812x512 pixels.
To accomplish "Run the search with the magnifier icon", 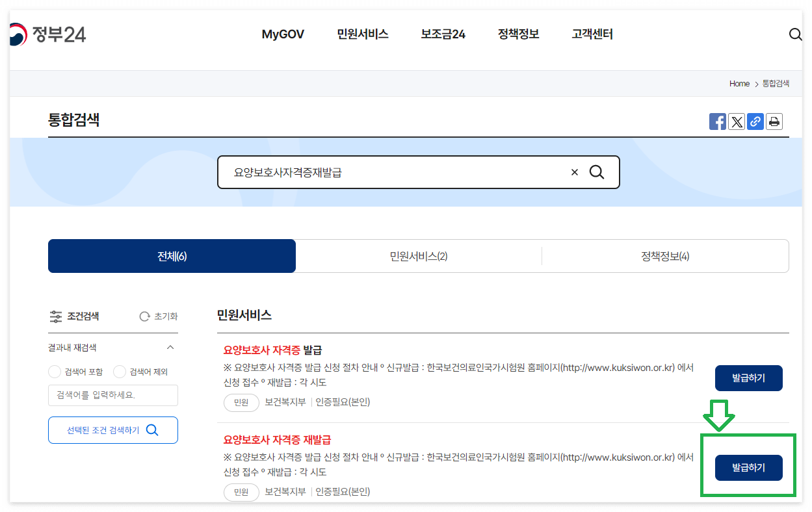I will [596, 172].
